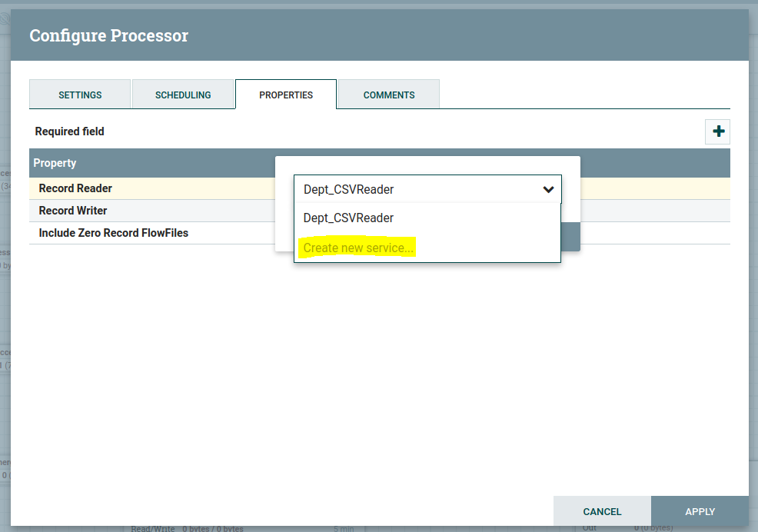This screenshot has height=532, width=758.
Task: Click the Include Zero Record FlowFiles property
Action: click(114, 233)
